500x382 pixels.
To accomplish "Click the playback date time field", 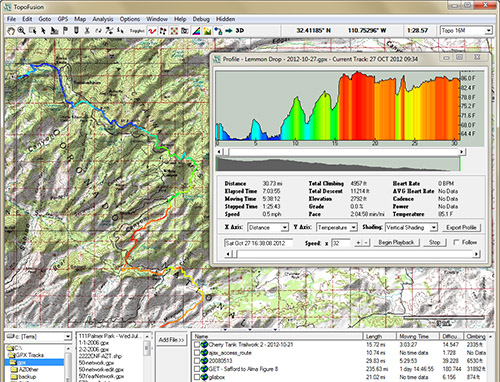I will click(259, 243).
